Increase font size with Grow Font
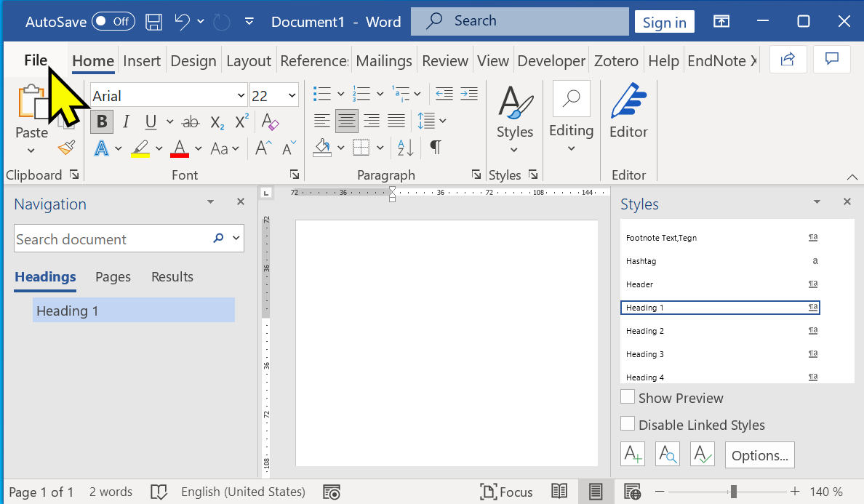864x504 pixels. [263, 148]
